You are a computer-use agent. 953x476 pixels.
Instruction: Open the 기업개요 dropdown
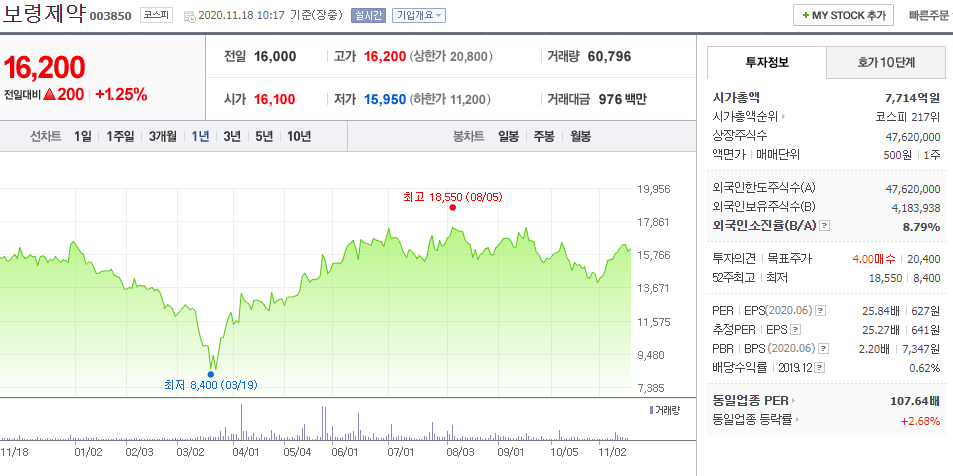[x=419, y=15]
